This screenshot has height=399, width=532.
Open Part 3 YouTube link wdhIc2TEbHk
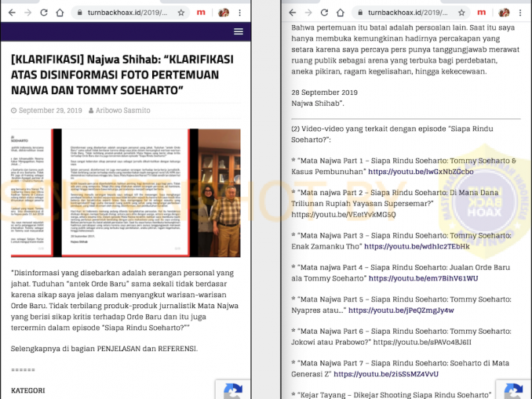(x=417, y=246)
